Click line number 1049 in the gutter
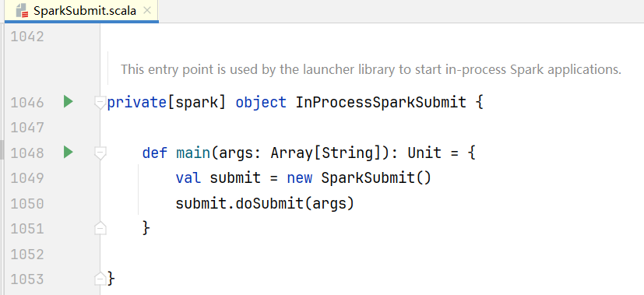This screenshot has height=295, width=644. click(27, 178)
